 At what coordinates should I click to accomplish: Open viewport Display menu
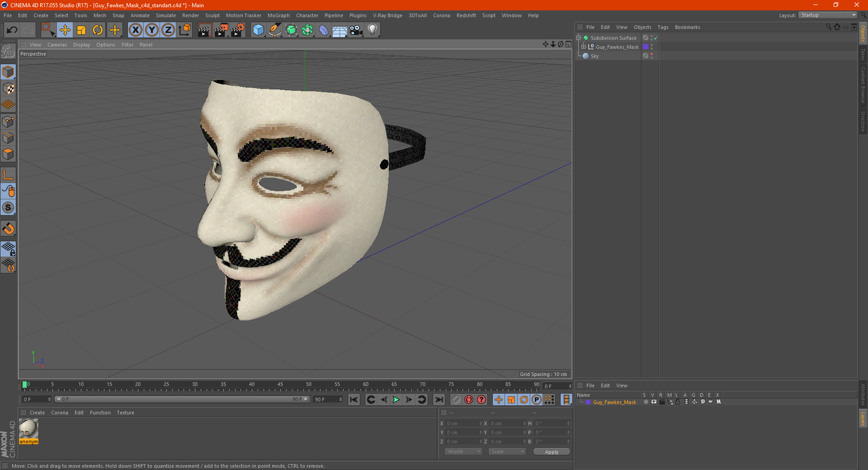(x=81, y=45)
